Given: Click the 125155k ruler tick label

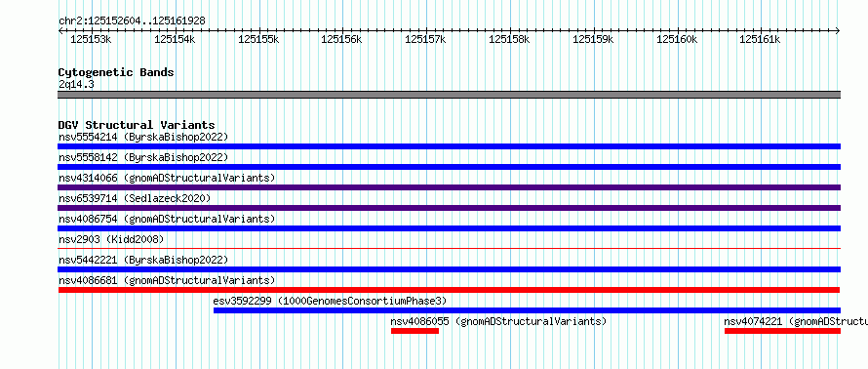Looking at the screenshot, I should (258, 39).
